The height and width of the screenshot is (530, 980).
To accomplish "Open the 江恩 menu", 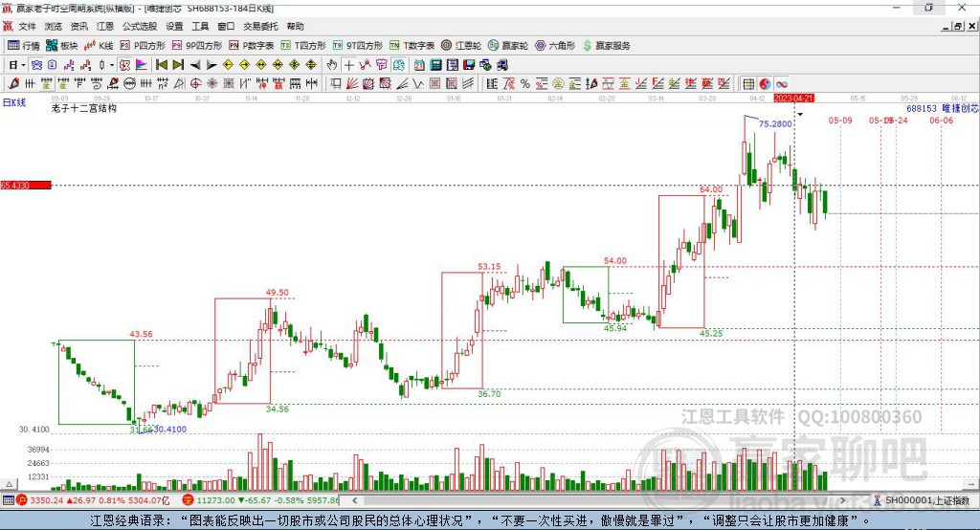I will coord(105,26).
